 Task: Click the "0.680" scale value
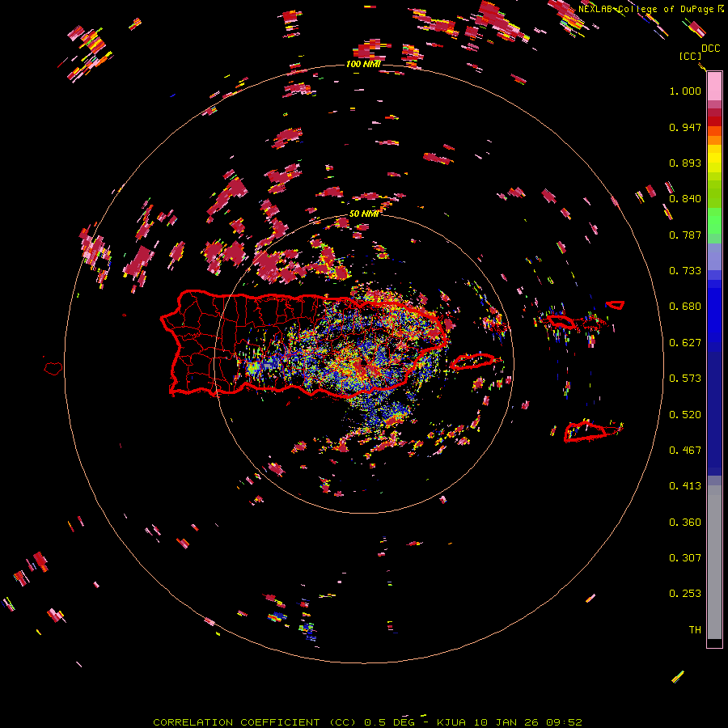point(685,307)
